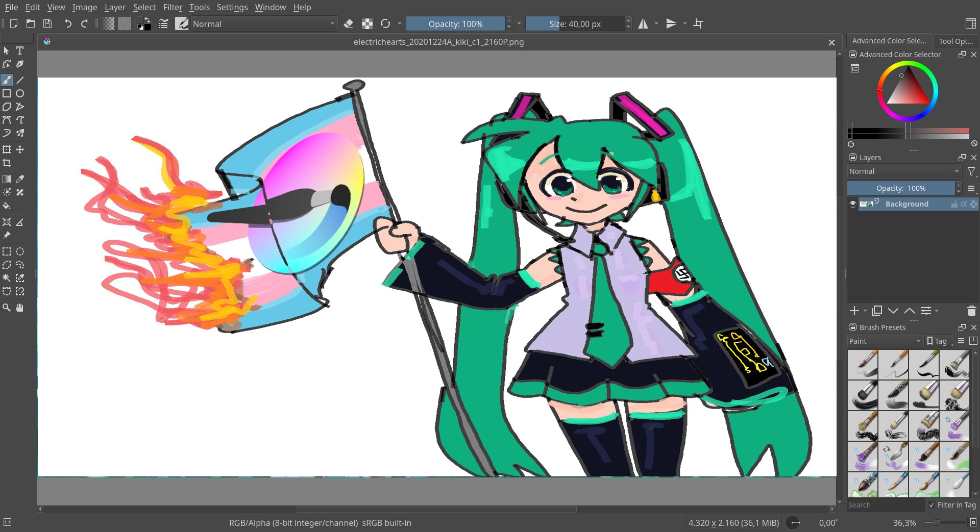The image size is (980, 532).
Task: Toggle alpha inheritance on Background layer
Action: coord(964,204)
